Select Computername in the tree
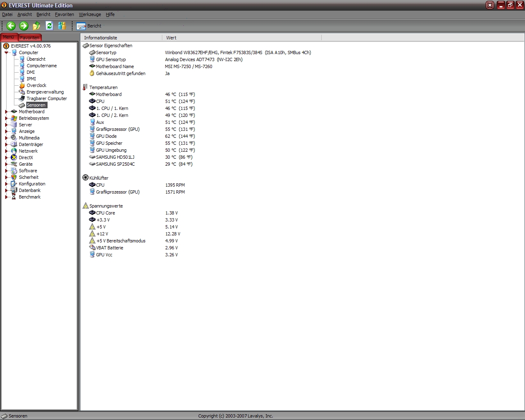The width and height of the screenshot is (525, 420). click(x=42, y=66)
